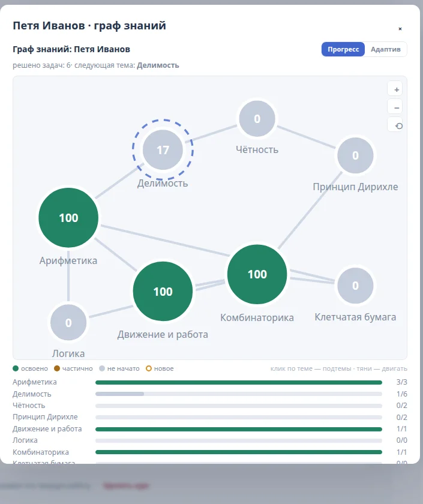Open the Клетчатая бумага node

[x=355, y=286]
